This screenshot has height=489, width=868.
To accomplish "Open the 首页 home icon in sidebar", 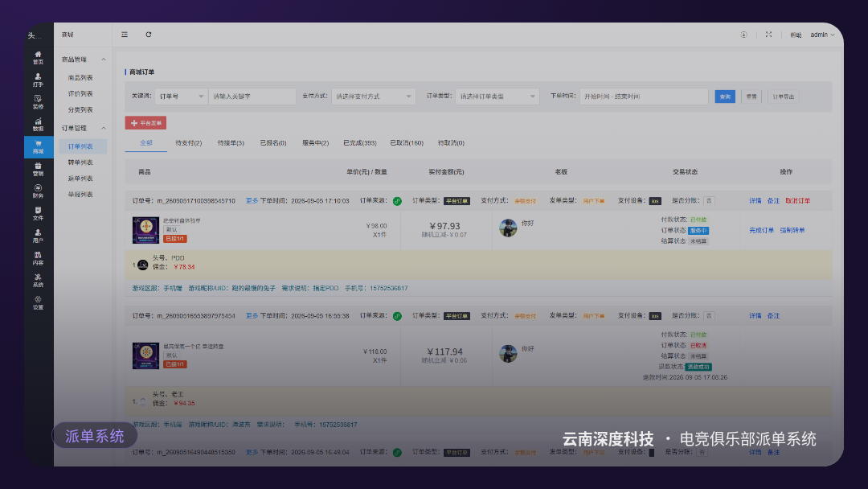I will (x=38, y=58).
